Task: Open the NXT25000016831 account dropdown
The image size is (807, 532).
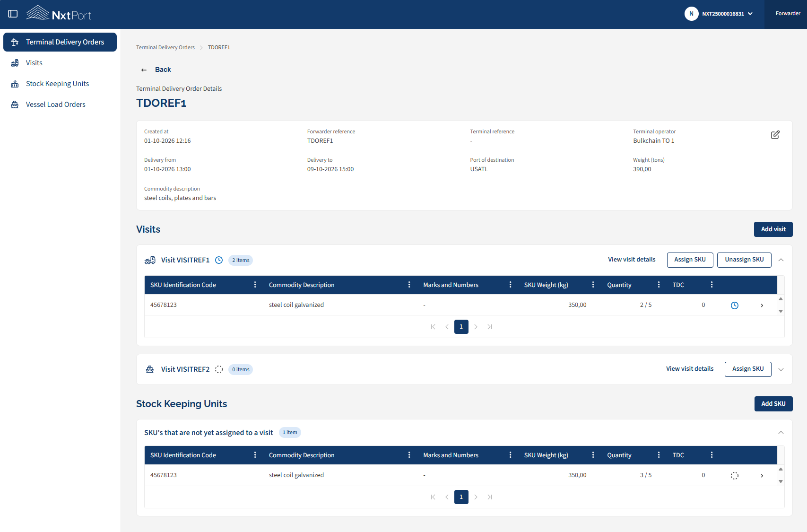Action: point(727,14)
